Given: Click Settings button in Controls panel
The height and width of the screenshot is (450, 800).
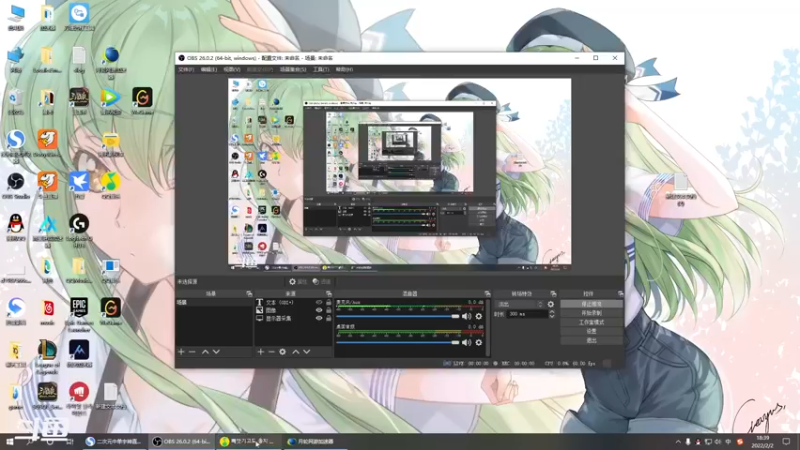Looking at the screenshot, I should (591, 331).
